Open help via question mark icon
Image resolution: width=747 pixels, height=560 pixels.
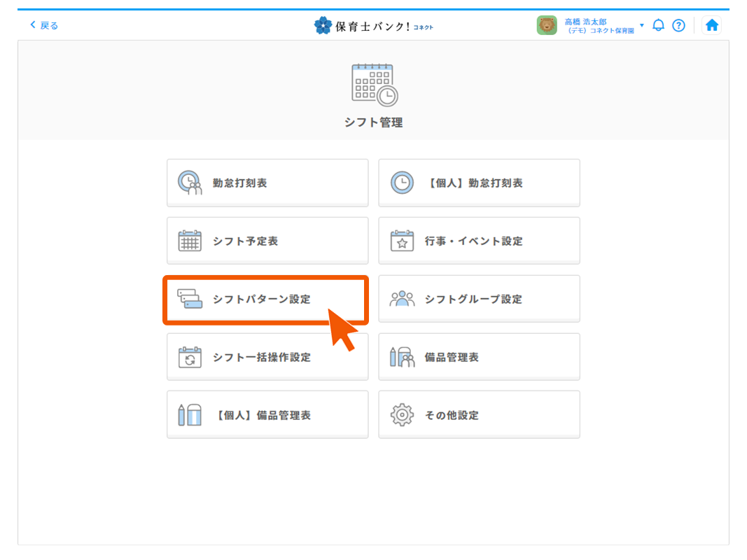(678, 25)
